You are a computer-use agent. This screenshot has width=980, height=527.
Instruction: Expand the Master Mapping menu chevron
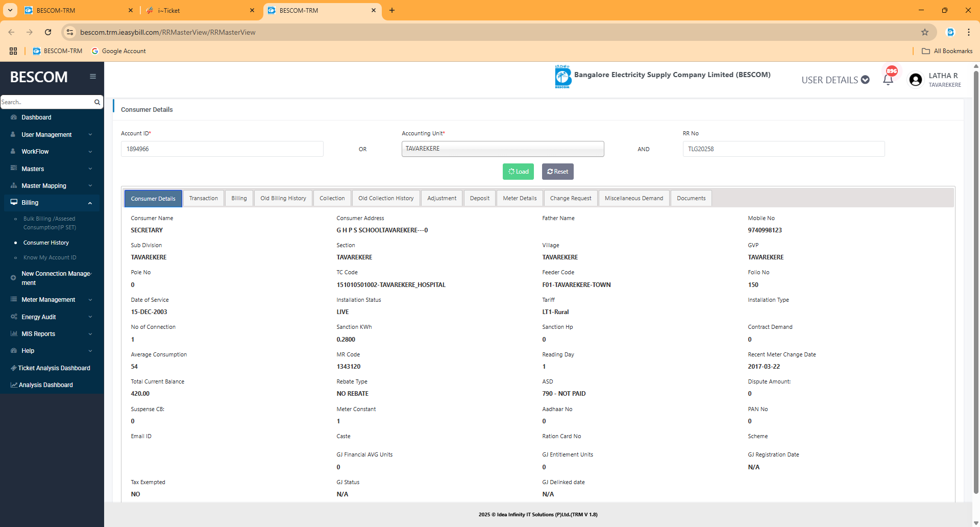pyautogui.click(x=90, y=186)
